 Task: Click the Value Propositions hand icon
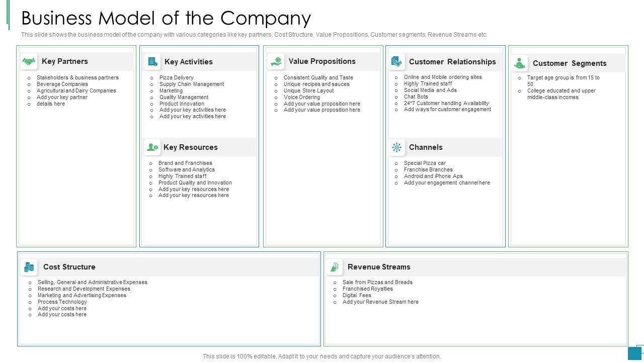[276, 61]
